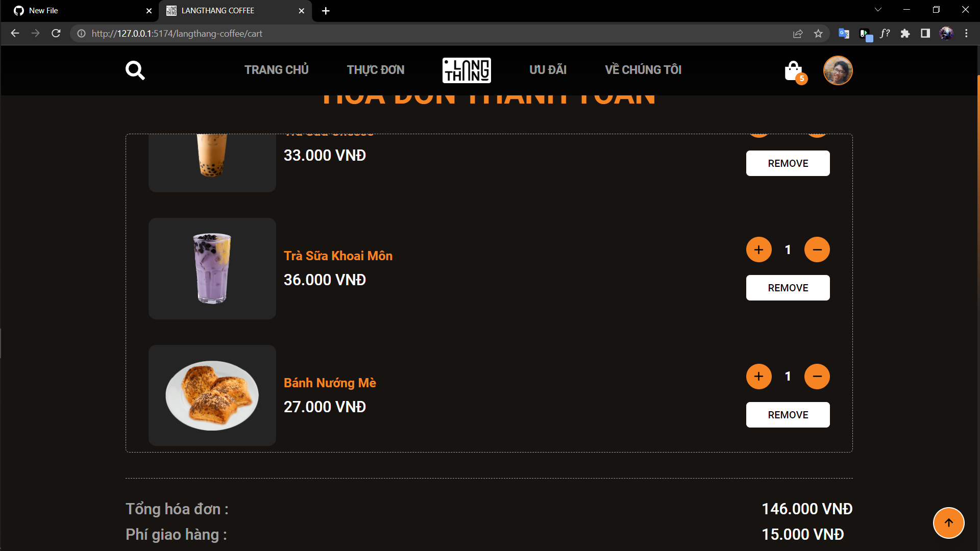
Task: Open the shopping bag cart icon
Action: [794, 71]
